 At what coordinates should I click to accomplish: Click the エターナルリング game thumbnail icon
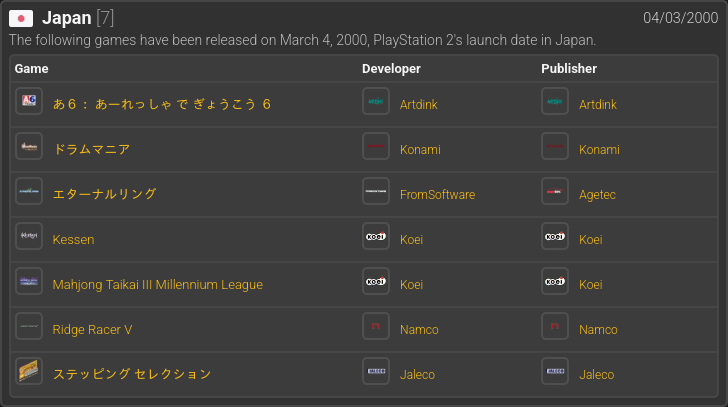pos(29,191)
